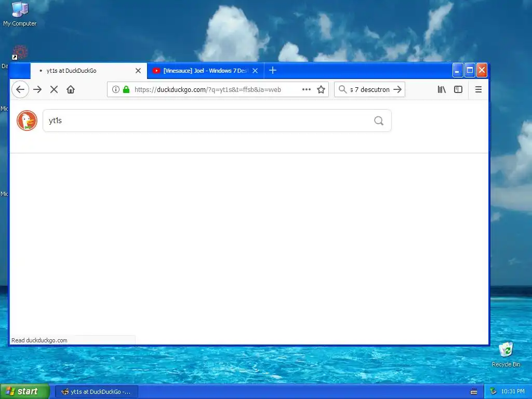This screenshot has height=399, width=532.
Task: Select the red shortcut icon below My Computer
Action: click(x=20, y=52)
